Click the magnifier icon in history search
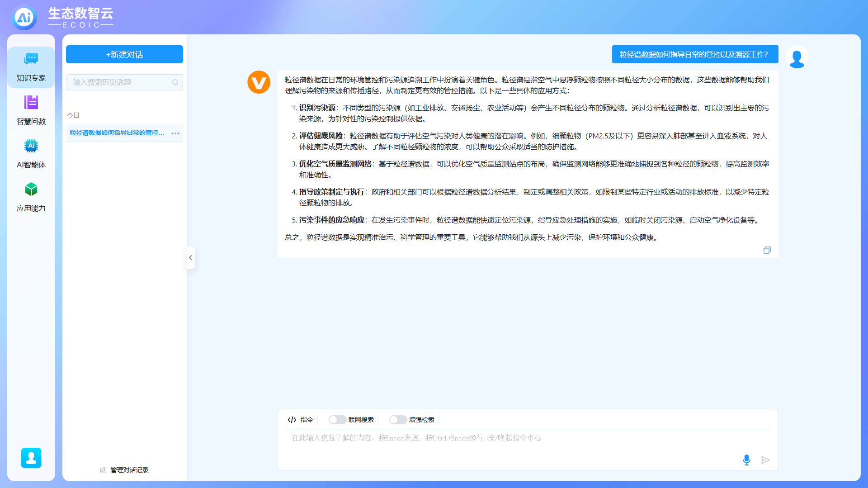The height and width of the screenshot is (488, 868). tap(175, 82)
